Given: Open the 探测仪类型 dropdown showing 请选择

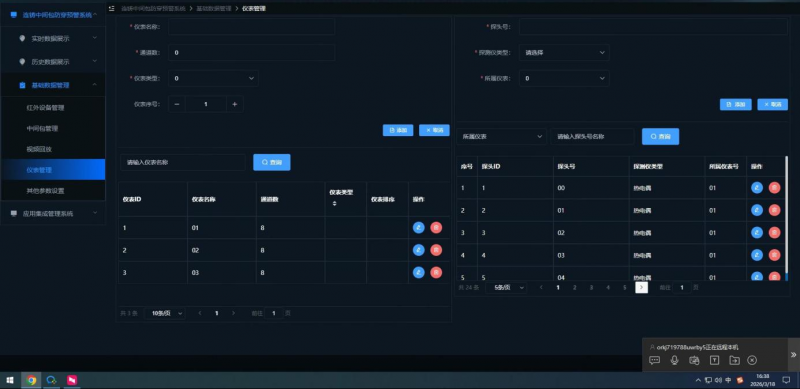Looking at the screenshot, I should point(564,53).
